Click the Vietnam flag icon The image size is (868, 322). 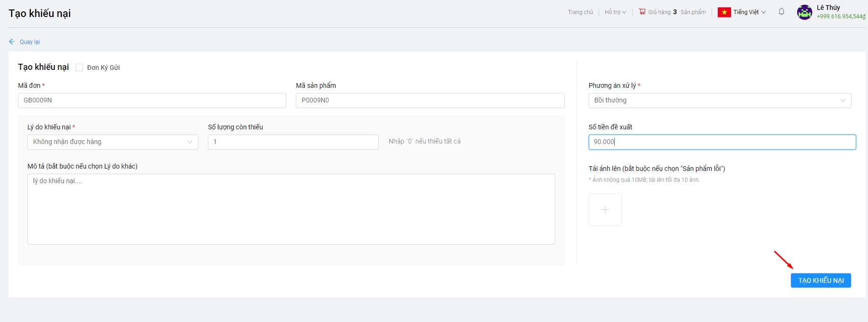click(x=724, y=12)
